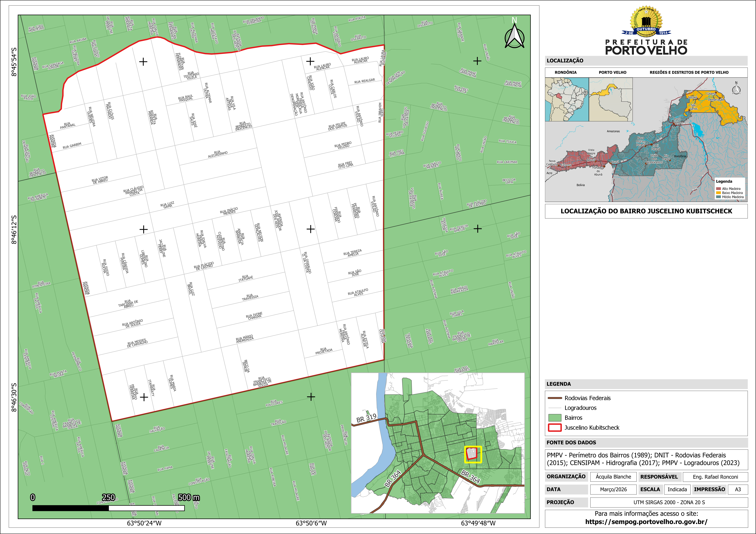Click the red Juscelino Kubitscheck legend box
The height and width of the screenshot is (534, 756).
(x=555, y=428)
